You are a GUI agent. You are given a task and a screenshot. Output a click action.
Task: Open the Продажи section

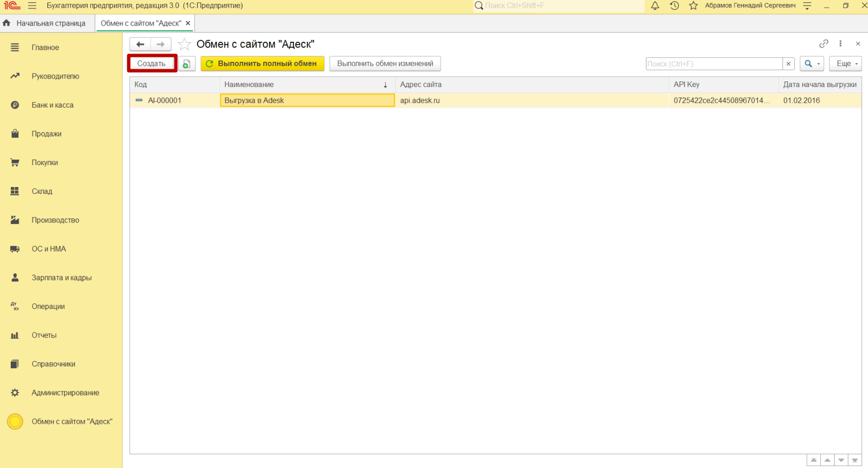(x=47, y=134)
